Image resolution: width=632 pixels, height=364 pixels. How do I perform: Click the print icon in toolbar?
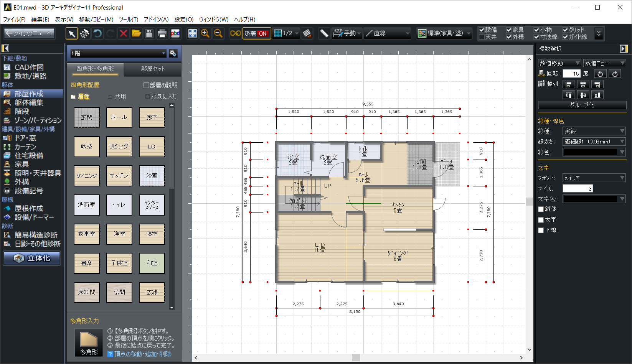[x=162, y=34]
